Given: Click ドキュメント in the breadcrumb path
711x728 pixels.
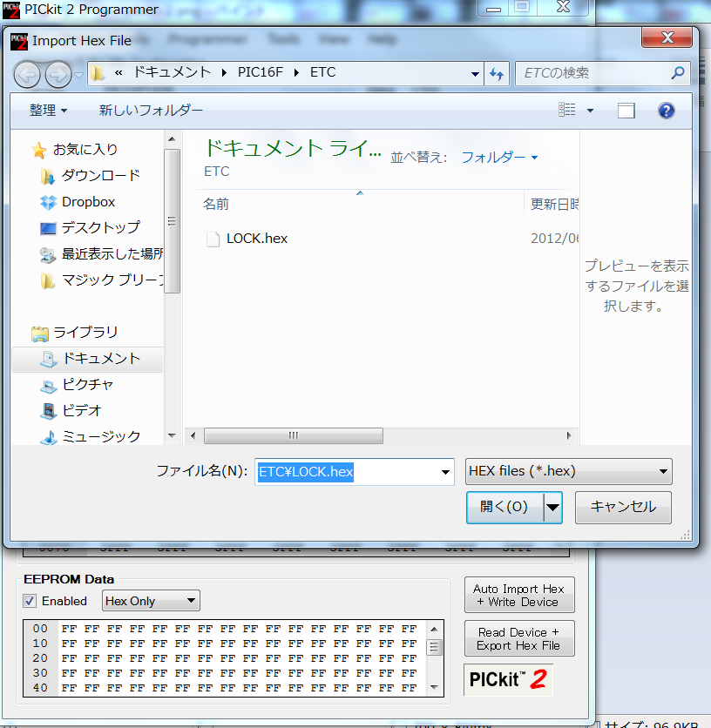Looking at the screenshot, I should [172, 72].
